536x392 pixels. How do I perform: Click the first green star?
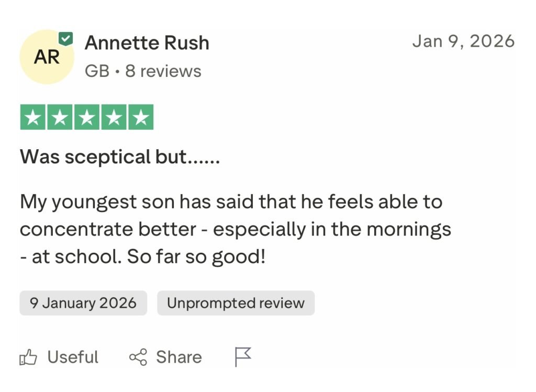33,117
